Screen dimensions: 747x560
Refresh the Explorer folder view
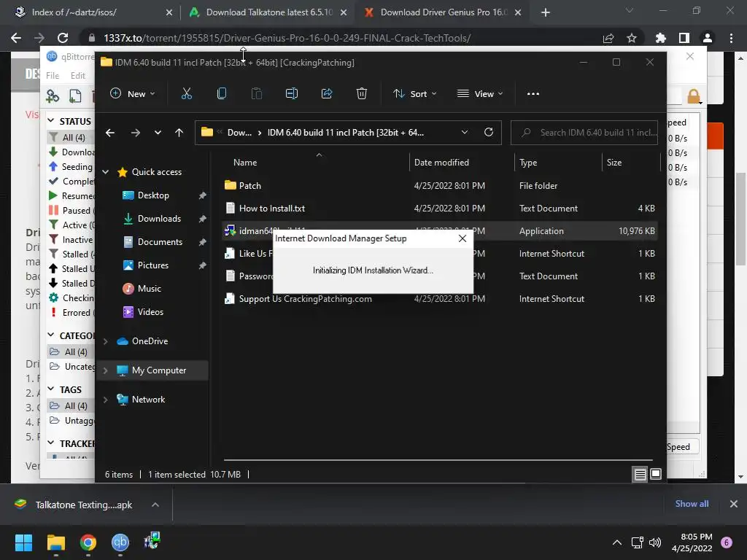tap(489, 133)
